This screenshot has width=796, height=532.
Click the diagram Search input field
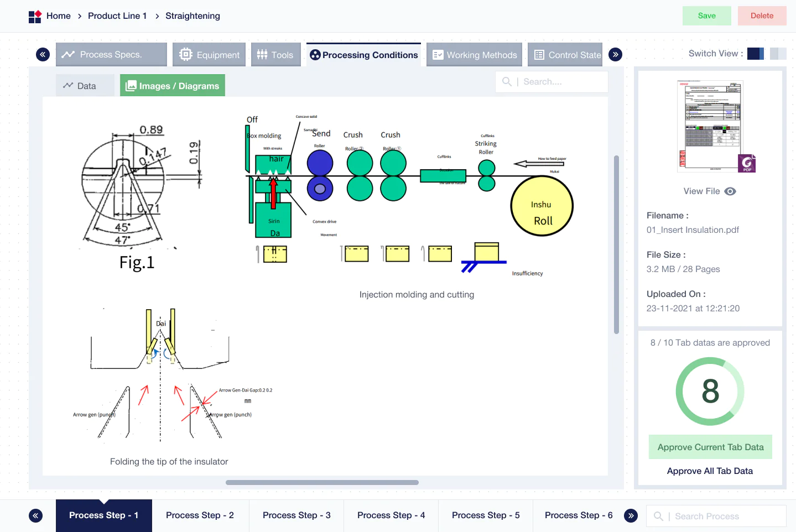click(x=552, y=82)
